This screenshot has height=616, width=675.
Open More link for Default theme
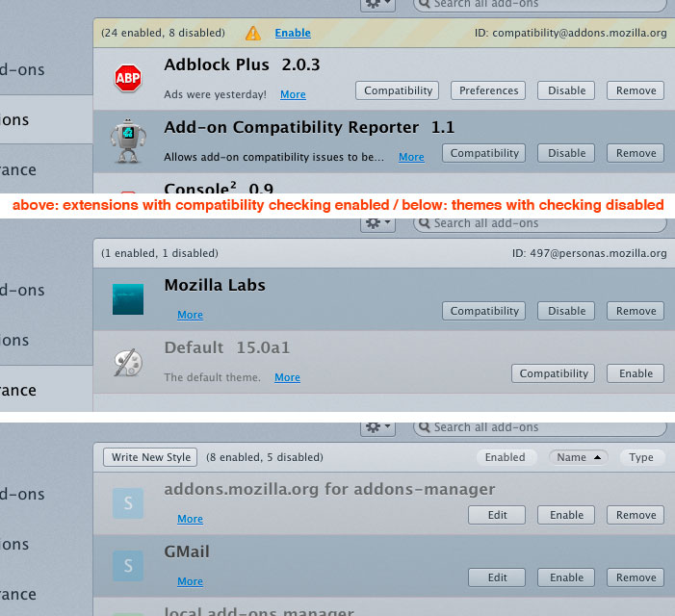(287, 377)
